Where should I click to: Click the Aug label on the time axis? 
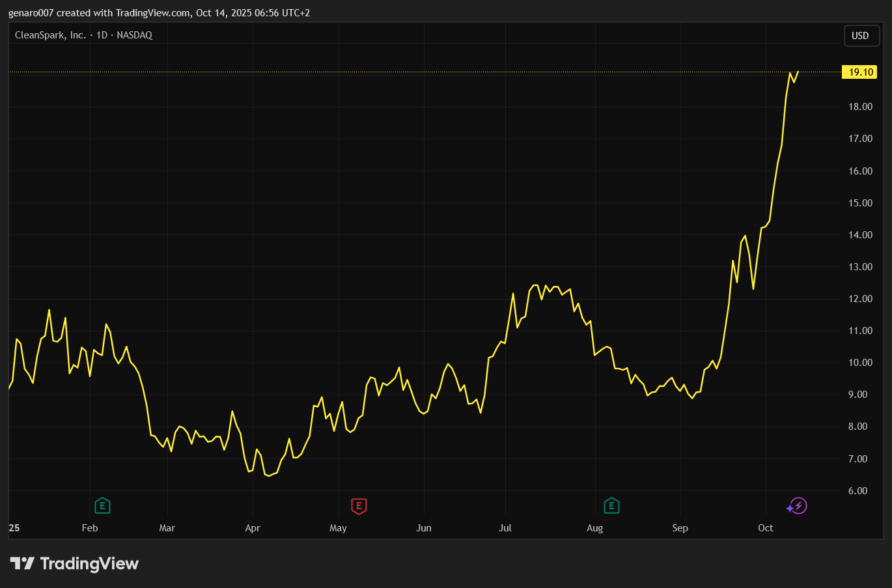pos(594,528)
